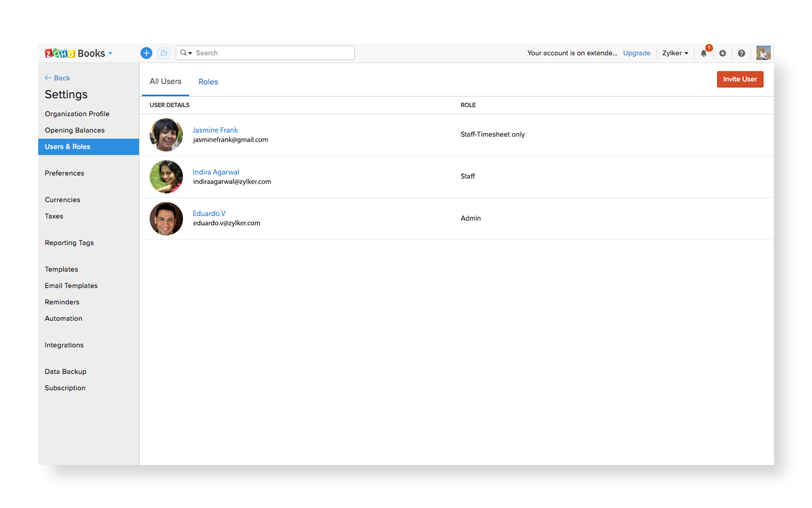This screenshot has width=812, height=508.
Task: Expand the search filter dropdown arrow
Action: click(x=190, y=53)
